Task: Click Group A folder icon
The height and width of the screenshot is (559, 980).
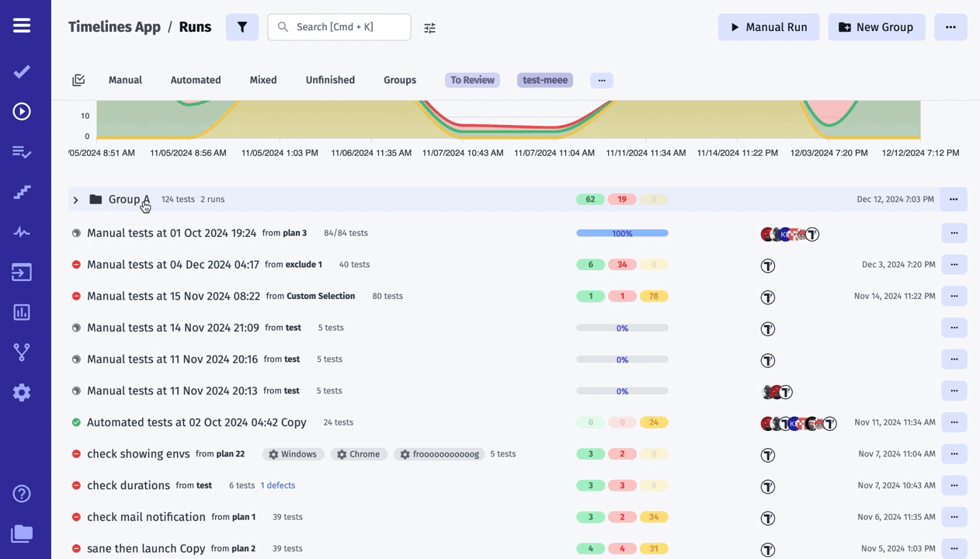Action: [x=96, y=200]
